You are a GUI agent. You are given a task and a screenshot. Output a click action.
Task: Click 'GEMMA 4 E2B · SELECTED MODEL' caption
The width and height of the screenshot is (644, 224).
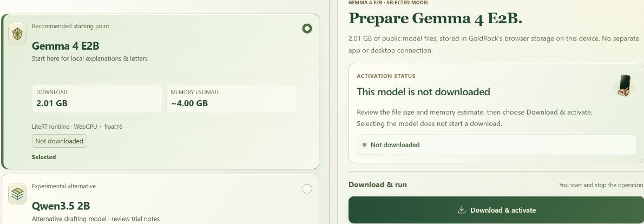[x=389, y=3]
